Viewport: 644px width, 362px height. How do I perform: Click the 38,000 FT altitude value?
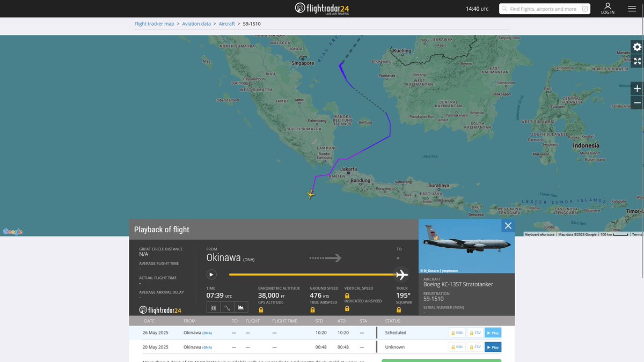(272, 295)
